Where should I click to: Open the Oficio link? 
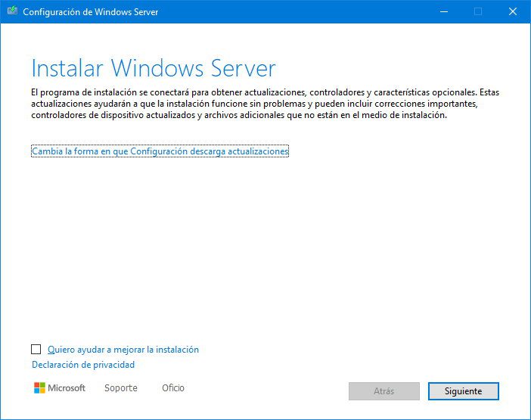tap(173, 388)
